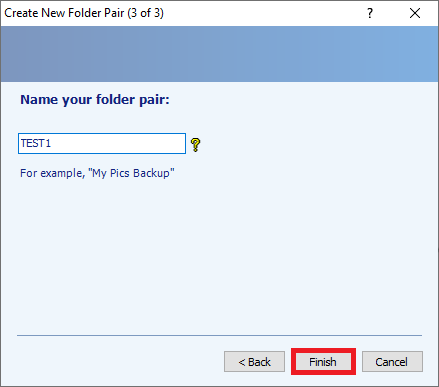Click the title bar question mark help button
Viewport: 439px width, 387px height.
coord(370,13)
